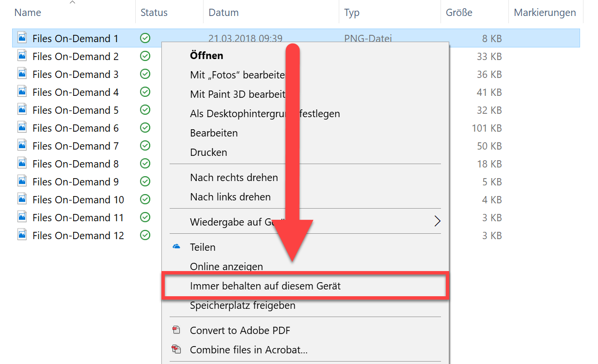Toggle the green status indicator of Files On-Demand 6

(x=144, y=128)
